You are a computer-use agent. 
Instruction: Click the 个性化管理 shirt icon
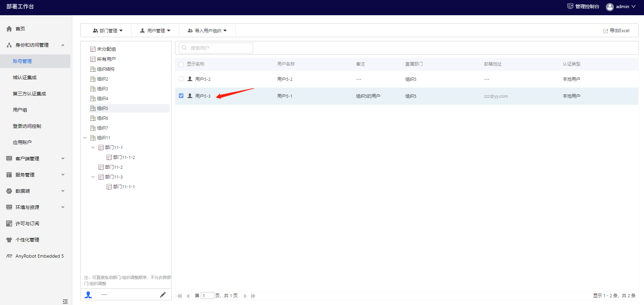coord(9,240)
